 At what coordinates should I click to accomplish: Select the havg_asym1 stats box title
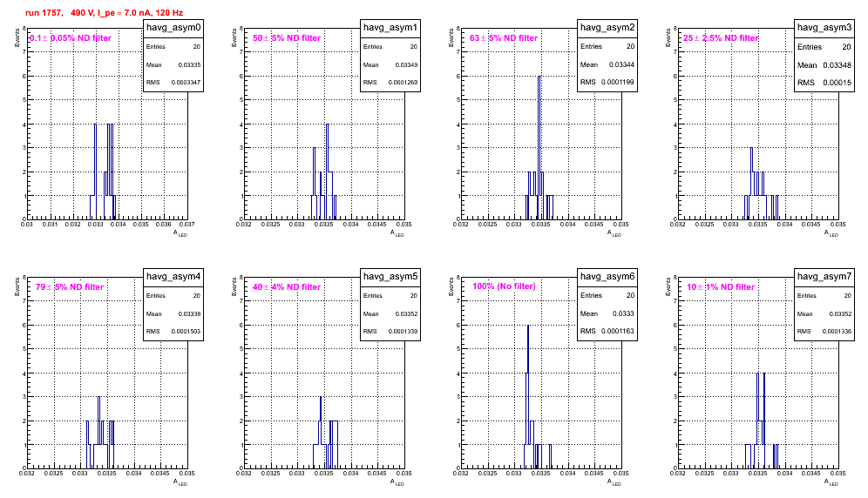390,27
